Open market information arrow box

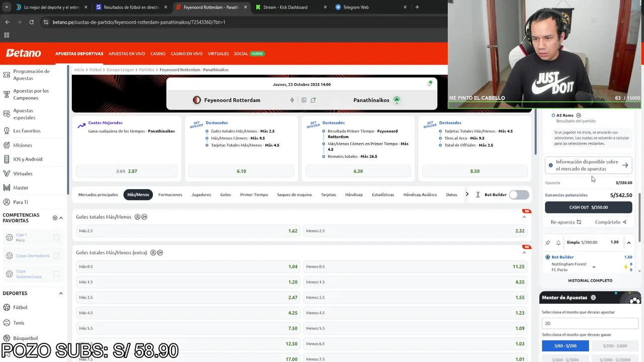tap(588, 165)
